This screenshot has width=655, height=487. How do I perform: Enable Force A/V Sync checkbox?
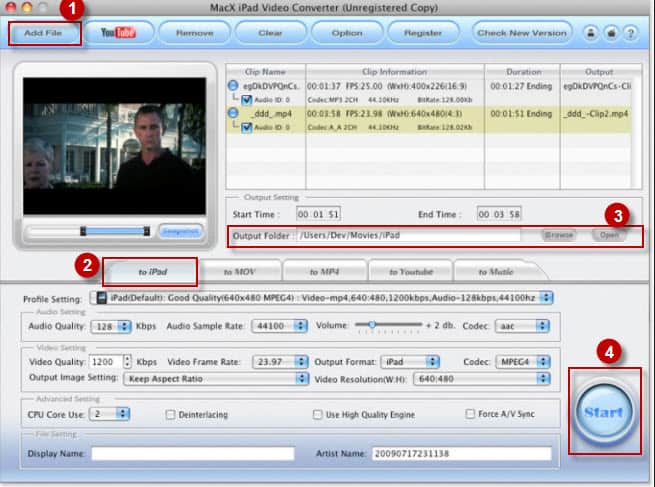470,413
